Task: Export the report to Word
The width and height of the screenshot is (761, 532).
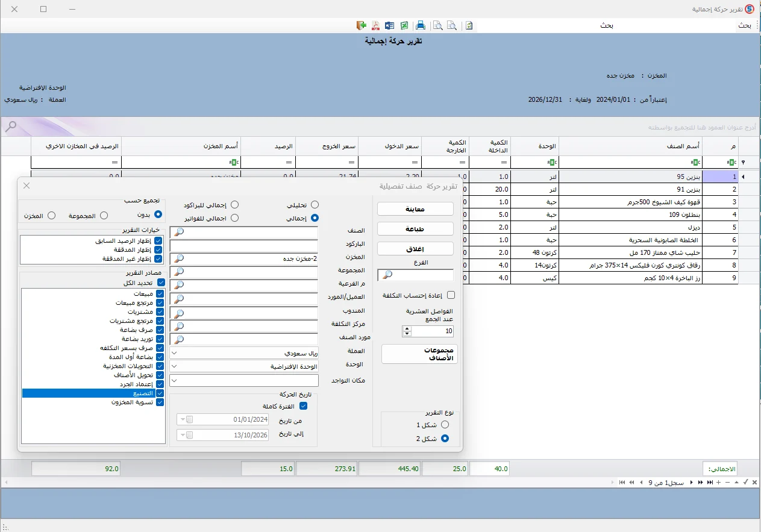Action: coord(389,25)
